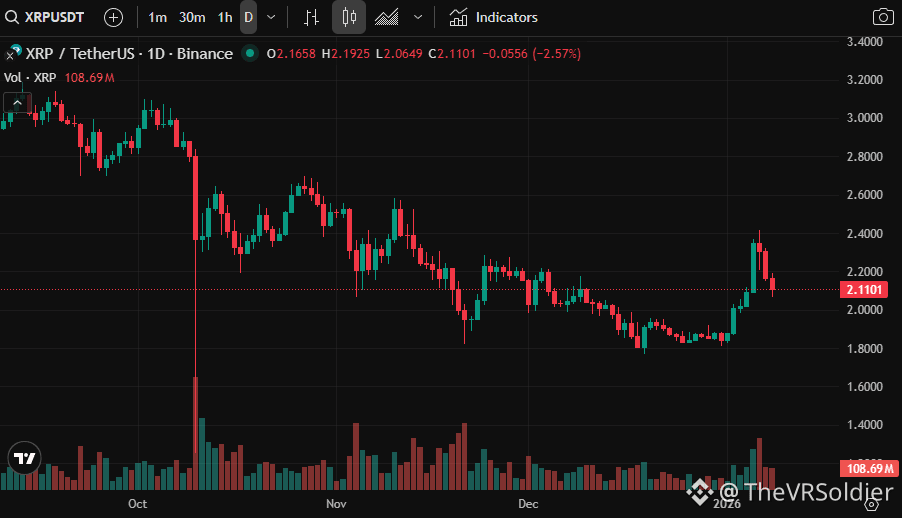Expand the timeframe dropdown arrow
Viewport: 902px width, 518px height.
(x=271, y=17)
